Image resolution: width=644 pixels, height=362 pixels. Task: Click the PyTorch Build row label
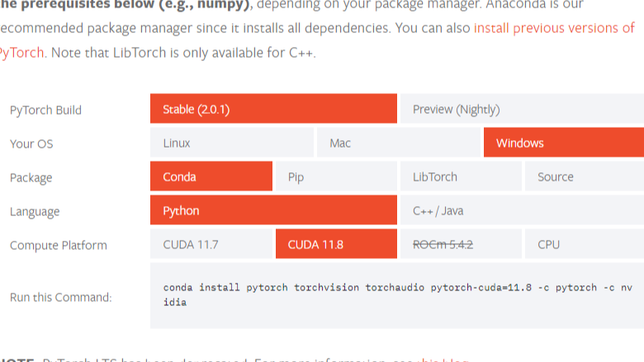click(45, 110)
